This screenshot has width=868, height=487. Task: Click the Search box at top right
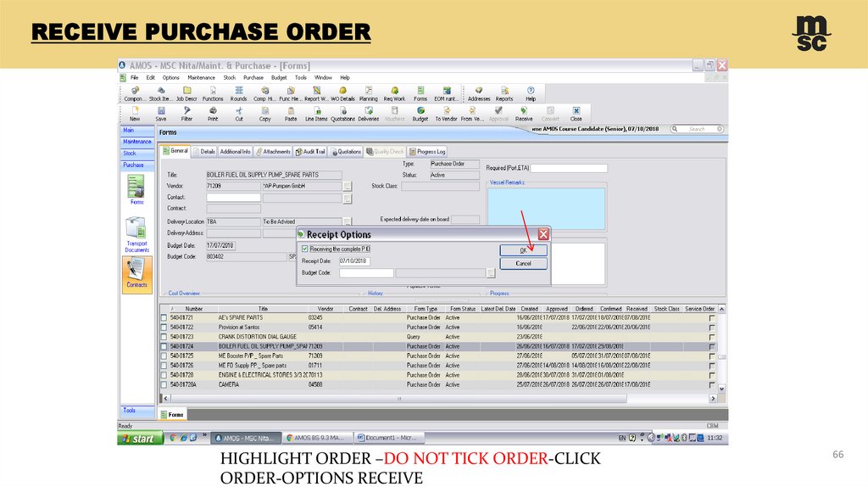[x=697, y=129]
